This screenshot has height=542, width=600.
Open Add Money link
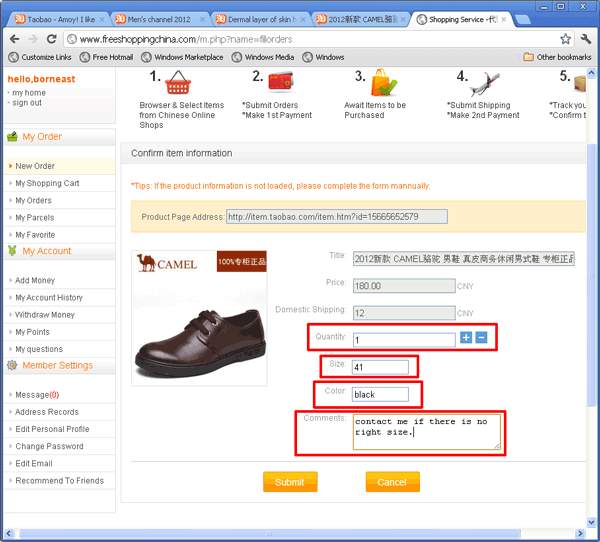35,281
